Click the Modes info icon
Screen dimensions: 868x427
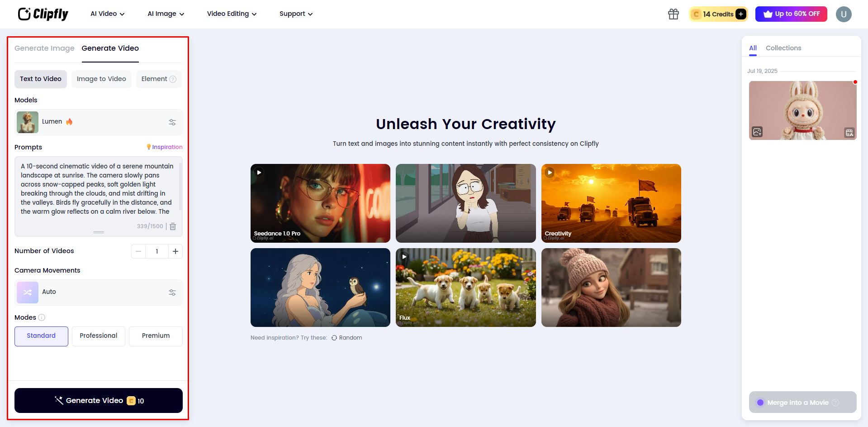pos(42,317)
